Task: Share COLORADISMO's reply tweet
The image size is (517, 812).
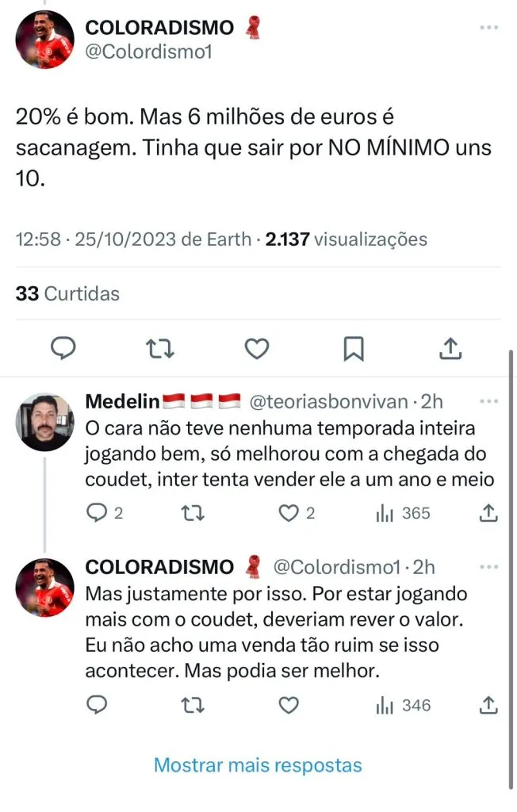Action: 489,704
